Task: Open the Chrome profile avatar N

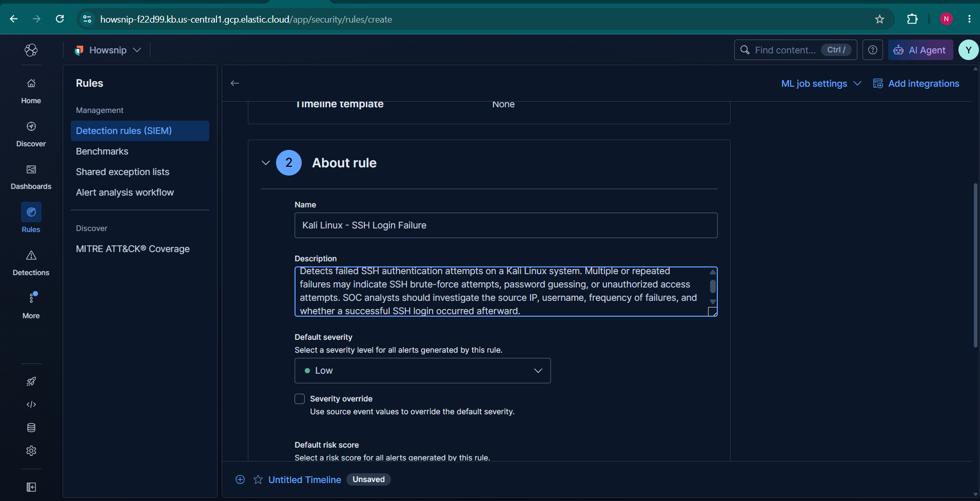Action: tap(946, 19)
